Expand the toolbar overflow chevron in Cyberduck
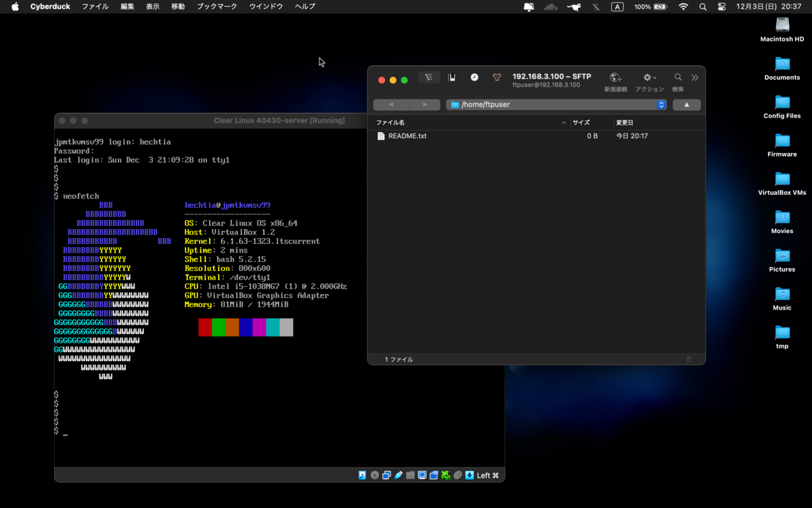Viewport: 812px width, 508px height. tap(695, 77)
